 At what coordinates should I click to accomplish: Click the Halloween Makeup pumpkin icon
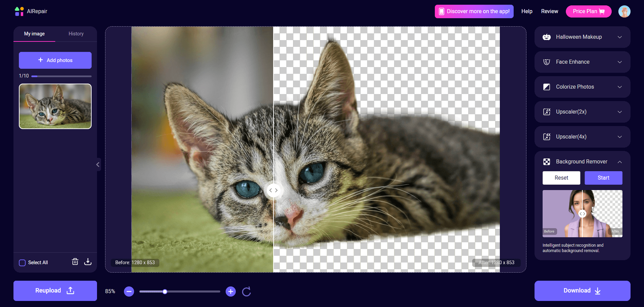point(547,37)
